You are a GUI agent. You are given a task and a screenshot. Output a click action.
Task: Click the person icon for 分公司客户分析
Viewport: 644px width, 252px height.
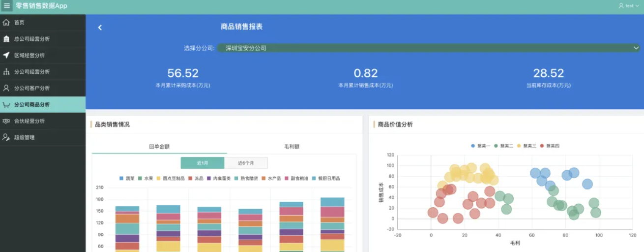6,88
